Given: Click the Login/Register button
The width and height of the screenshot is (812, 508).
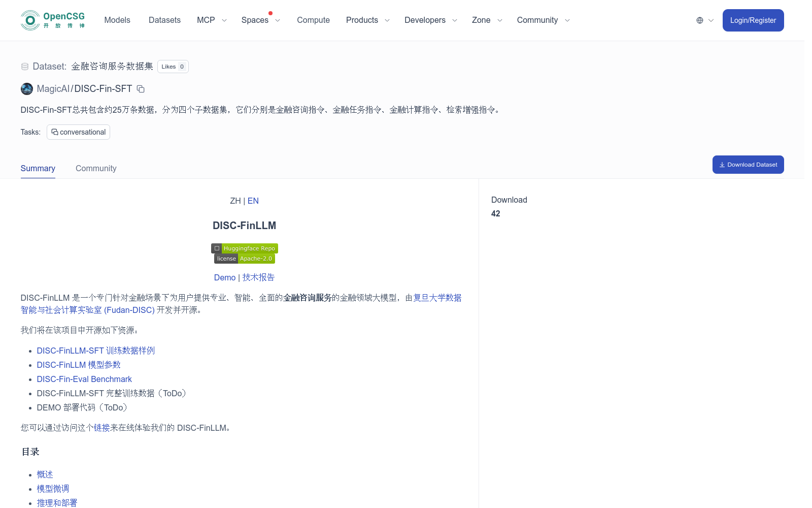Looking at the screenshot, I should (x=753, y=20).
